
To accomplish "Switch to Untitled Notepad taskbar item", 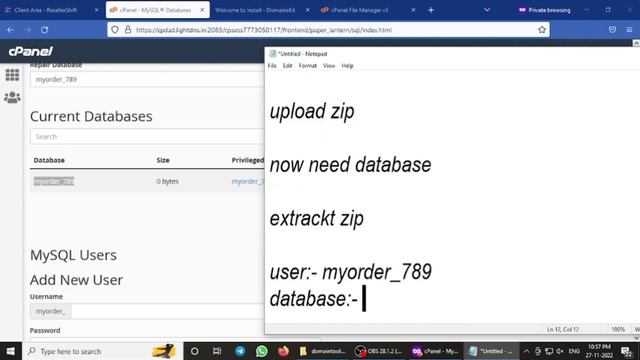I will point(491,351).
